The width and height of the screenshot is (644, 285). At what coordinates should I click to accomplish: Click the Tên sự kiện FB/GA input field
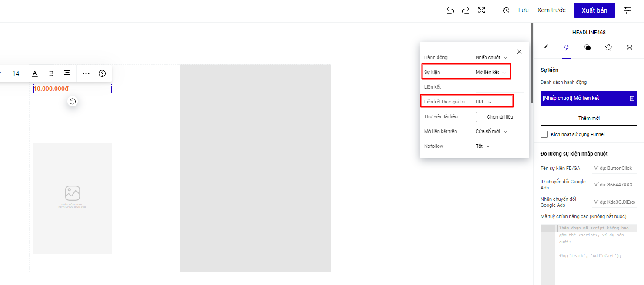click(x=614, y=168)
